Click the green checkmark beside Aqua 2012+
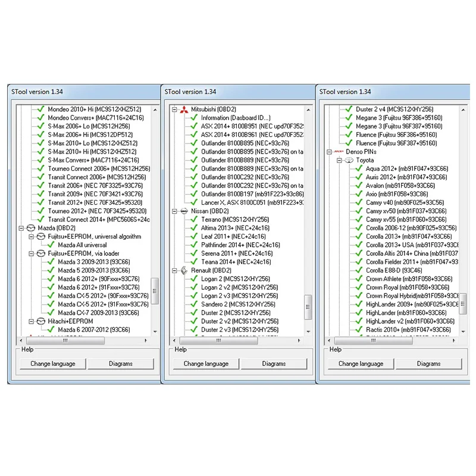This screenshot has height=476, width=476. [x=359, y=168]
